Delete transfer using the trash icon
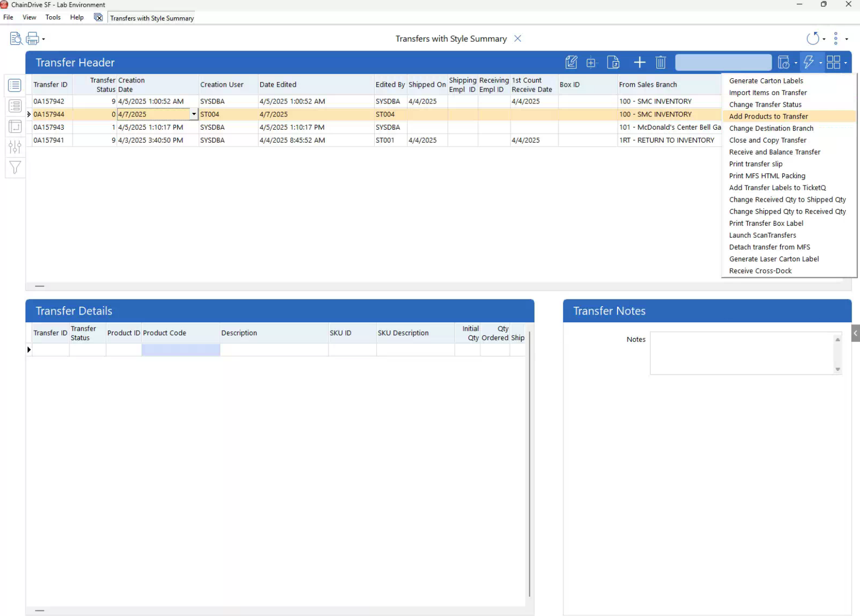The height and width of the screenshot is (616, 860). pyautogui.click(x=660, y=63)
